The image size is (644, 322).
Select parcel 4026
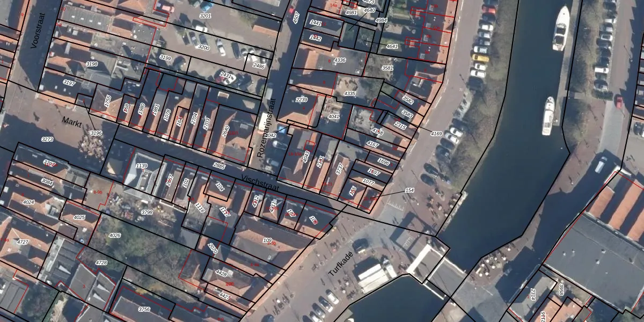(x=114, y=235)
